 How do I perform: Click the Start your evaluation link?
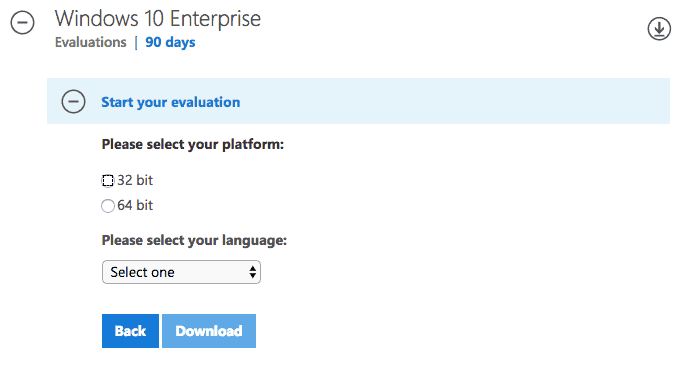170,102
